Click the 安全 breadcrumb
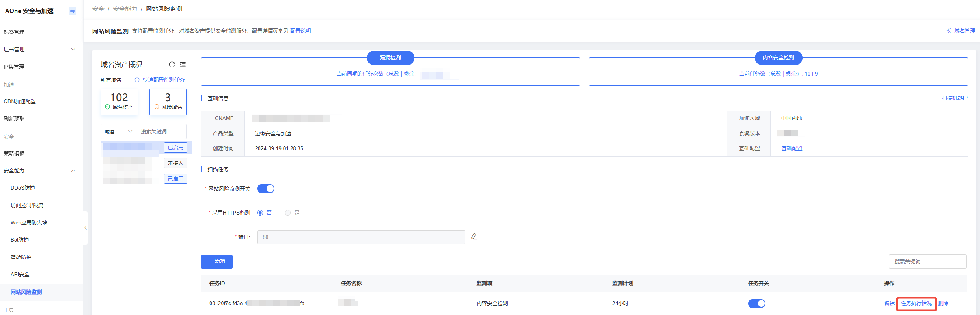This screenshot has height=315, width=980. pos(98,9)
